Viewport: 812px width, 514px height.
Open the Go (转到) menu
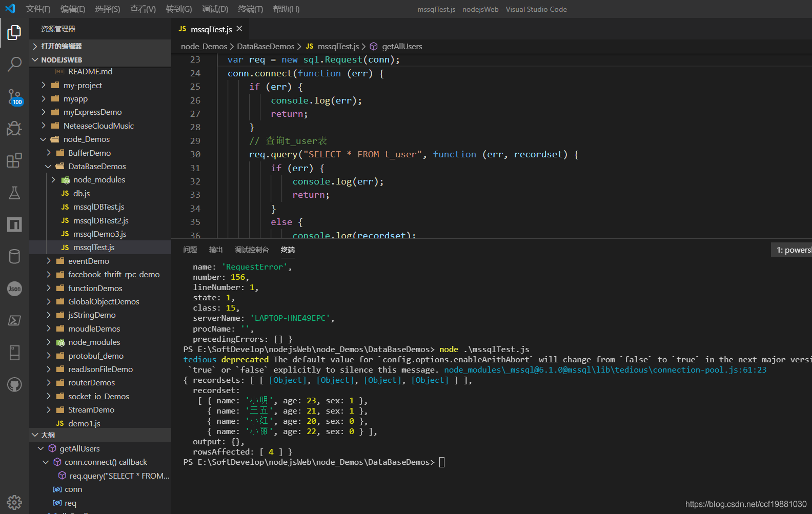[179, 9]
